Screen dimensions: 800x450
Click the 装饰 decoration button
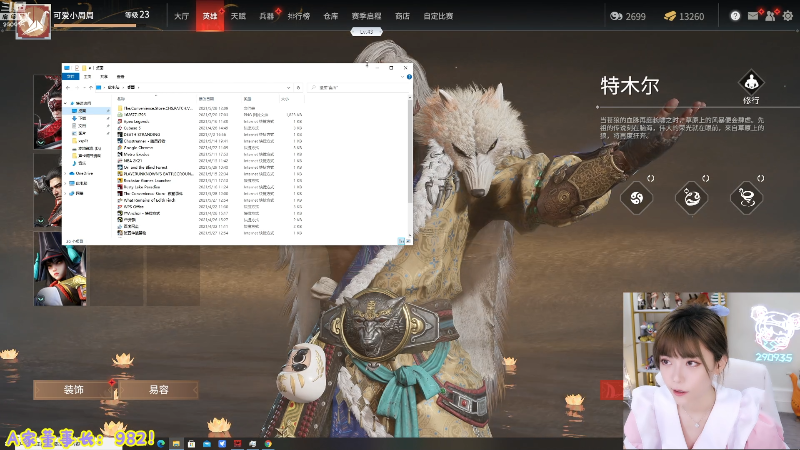click(73, 390)
